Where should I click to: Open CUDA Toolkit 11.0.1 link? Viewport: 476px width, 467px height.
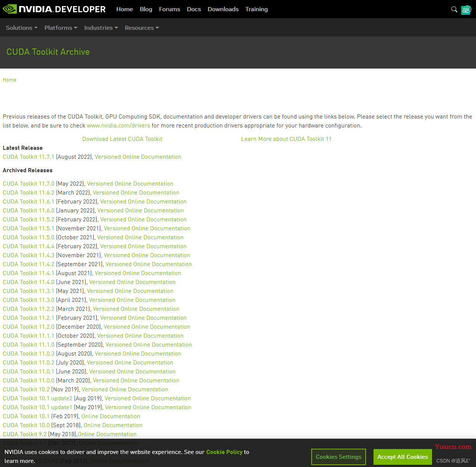pos(28,372)
